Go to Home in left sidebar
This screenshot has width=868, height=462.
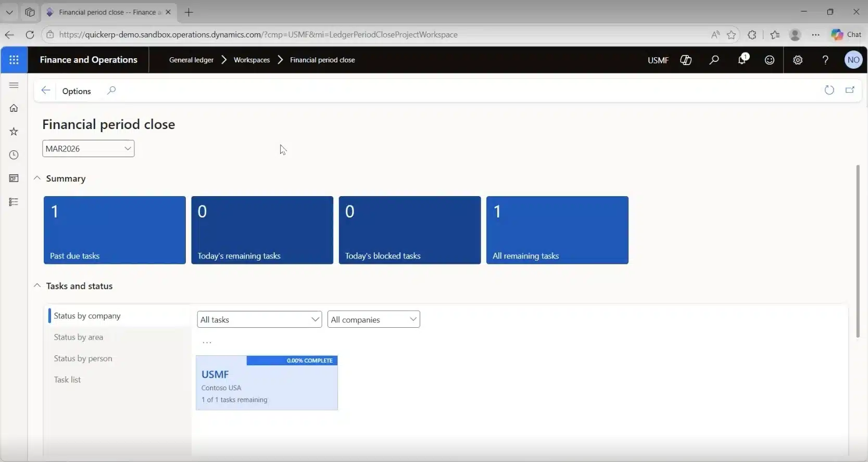(x=14, y=108)
